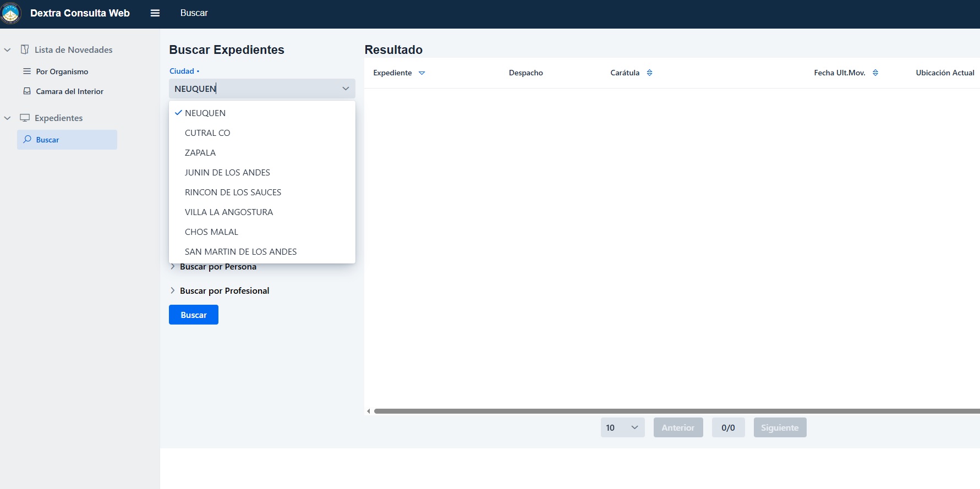Viewport: 980px width, 489px height.
Task: Click the horizontal scrollbar under results
Action: (660, 411)
